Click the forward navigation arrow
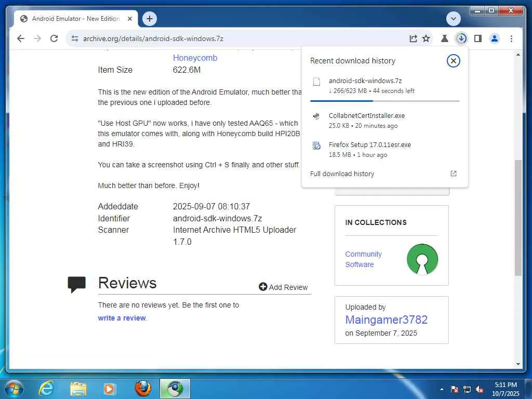Image resolution: width=532 pixels, height=399 pixels. (x=37, y=38)
